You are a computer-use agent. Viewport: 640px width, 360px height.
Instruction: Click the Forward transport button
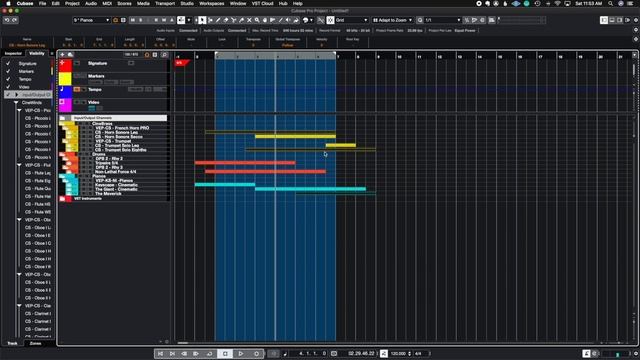point(196,353)
